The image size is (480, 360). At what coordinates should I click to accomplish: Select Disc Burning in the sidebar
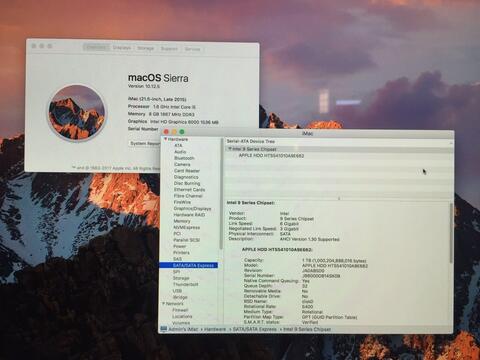coord(187,183)
